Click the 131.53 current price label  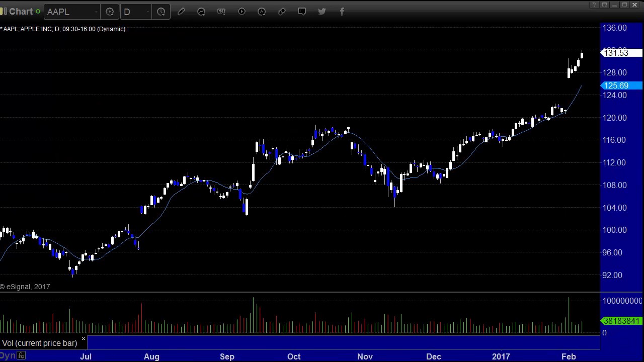(622, 53)
